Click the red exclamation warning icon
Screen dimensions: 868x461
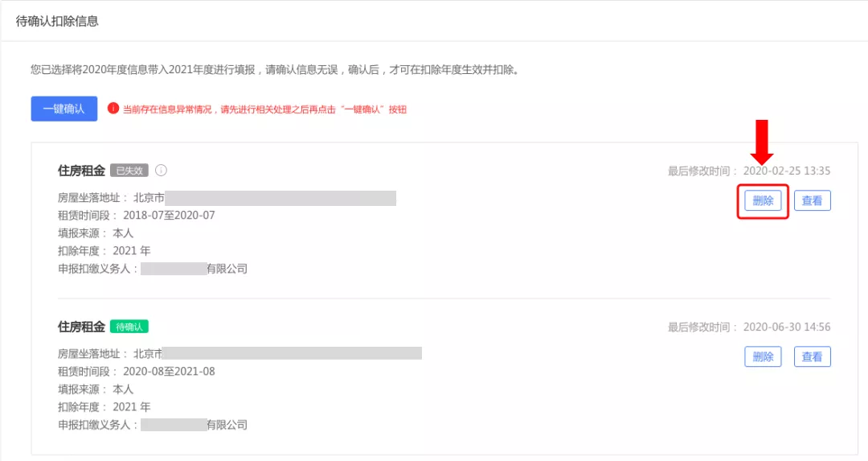113,109
